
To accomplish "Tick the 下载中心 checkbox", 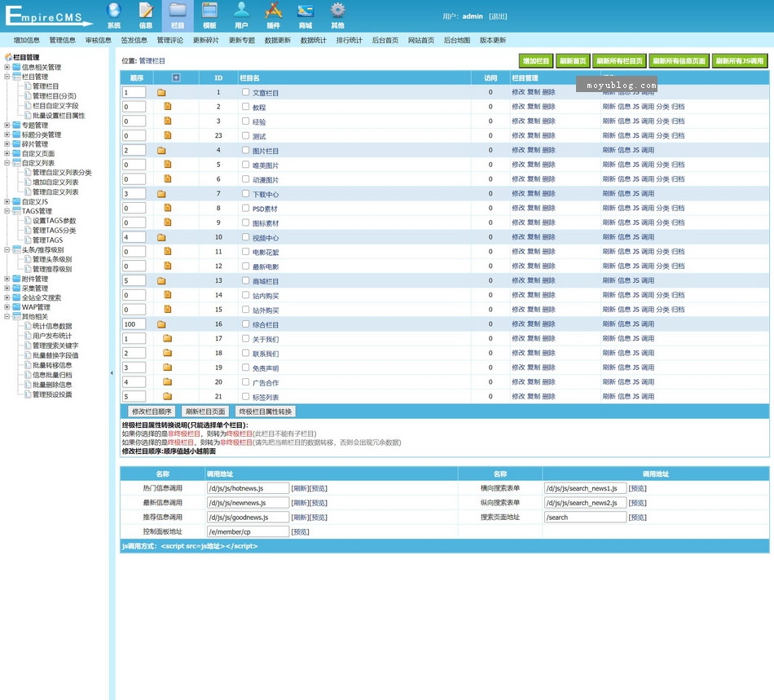I will click(246, 193).
